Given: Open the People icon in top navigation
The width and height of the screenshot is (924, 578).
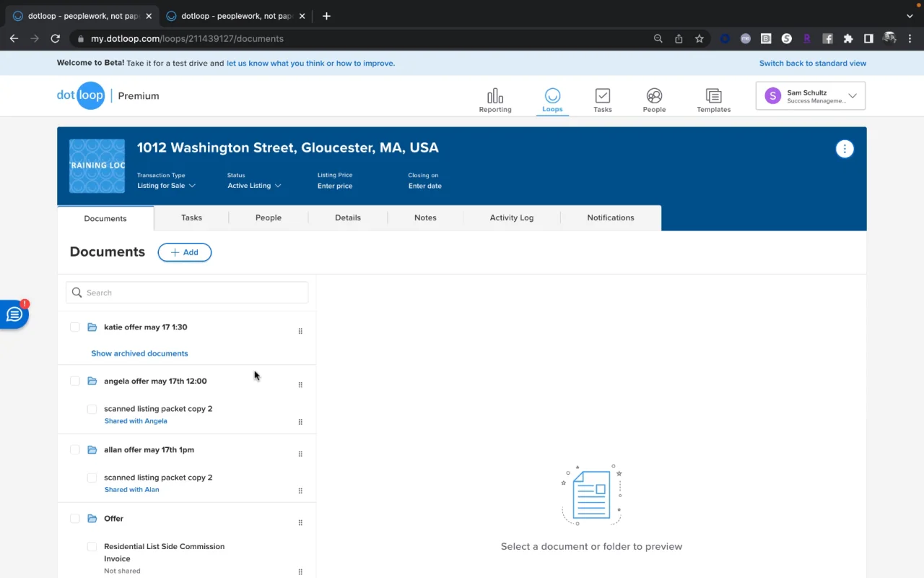Looking at the screenshot, I should (x=654, y=96).
